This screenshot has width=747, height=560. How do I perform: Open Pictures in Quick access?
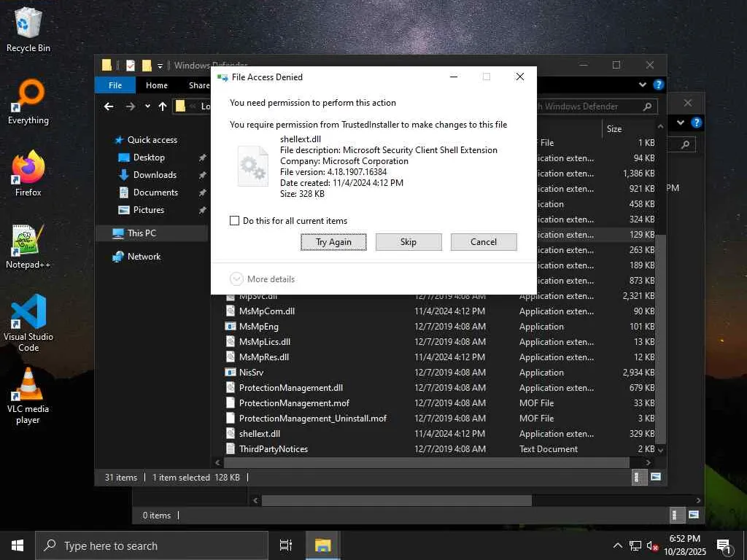[148, 210]
